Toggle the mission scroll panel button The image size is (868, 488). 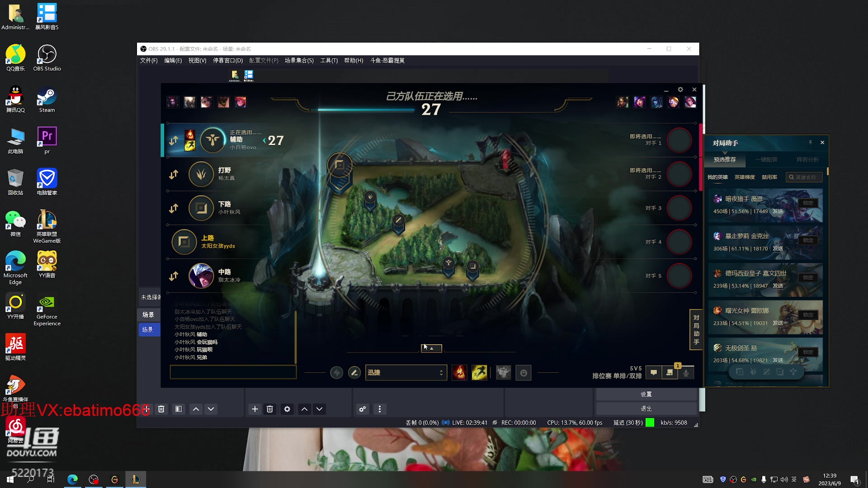click(x=670, y=373)
